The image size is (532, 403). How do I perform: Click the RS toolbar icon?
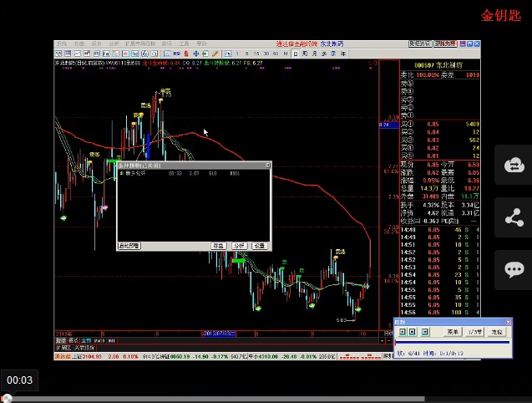point(176,54)
